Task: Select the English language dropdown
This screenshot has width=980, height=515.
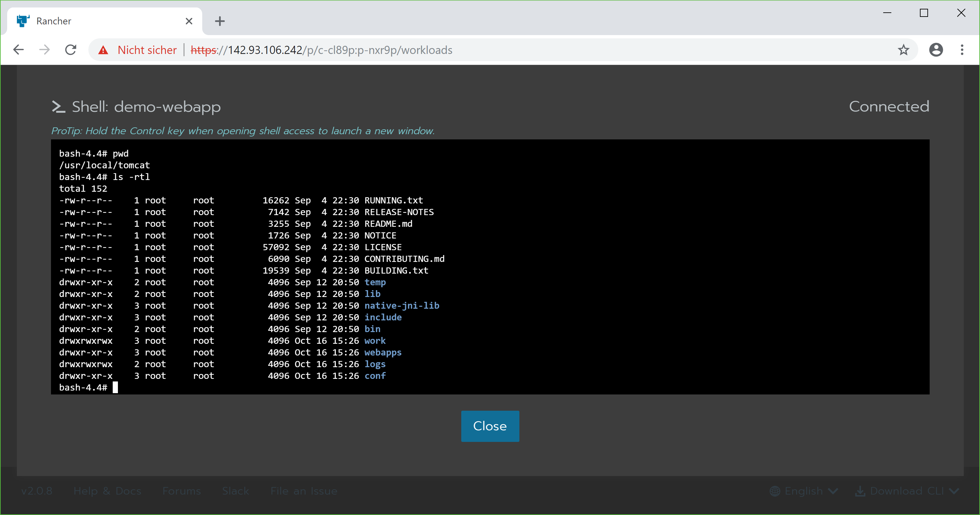Action: point(805,491)
